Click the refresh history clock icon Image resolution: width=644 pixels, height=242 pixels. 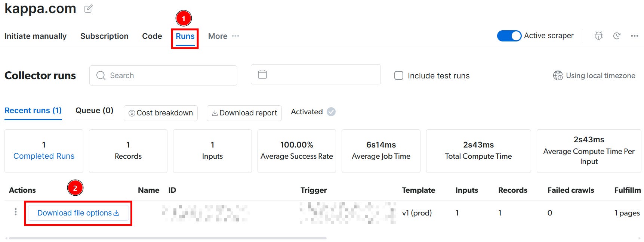(617, 36)
